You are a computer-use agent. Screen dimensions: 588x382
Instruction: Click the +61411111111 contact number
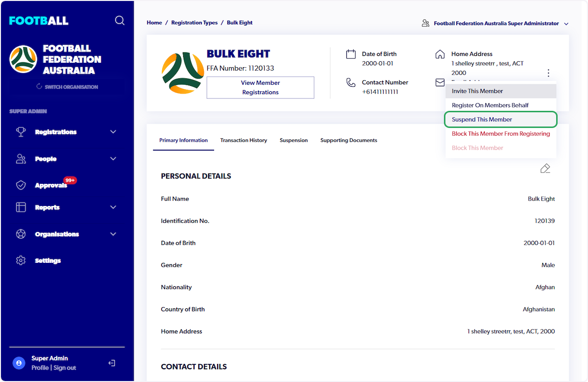tap(380, 92)
